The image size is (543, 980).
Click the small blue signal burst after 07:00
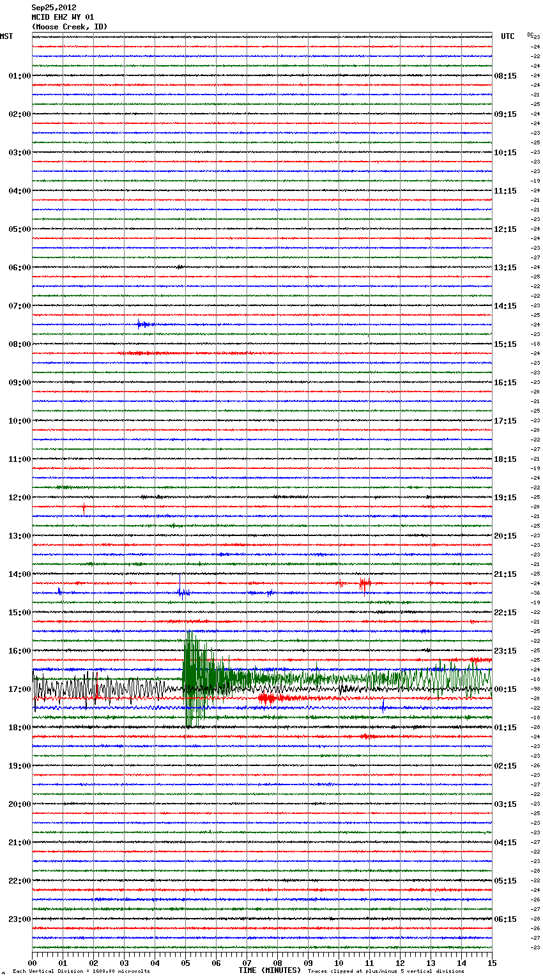145,325
